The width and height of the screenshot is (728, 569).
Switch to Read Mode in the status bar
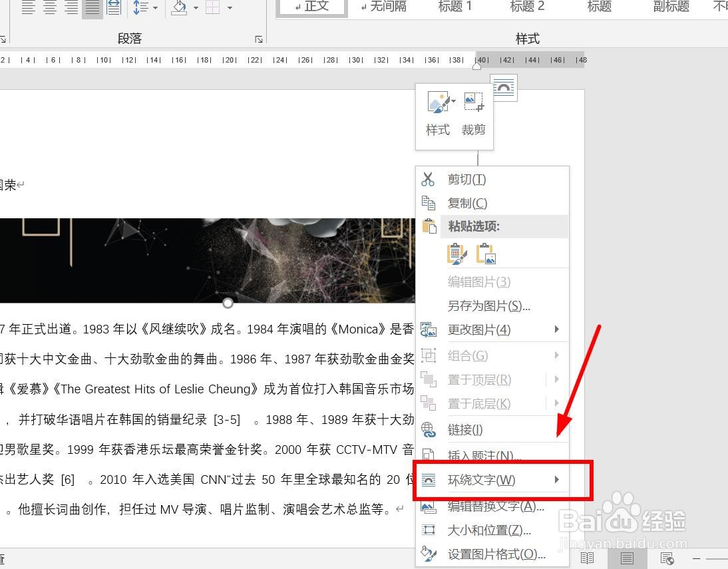[588, 558]
